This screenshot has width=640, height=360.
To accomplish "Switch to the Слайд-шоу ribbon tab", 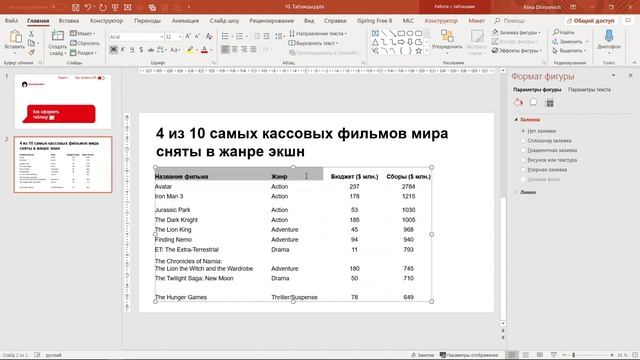I will click(224, 20).
